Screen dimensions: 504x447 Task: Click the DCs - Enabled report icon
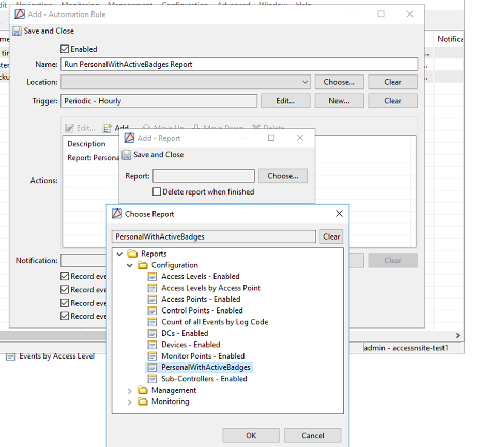152,333
